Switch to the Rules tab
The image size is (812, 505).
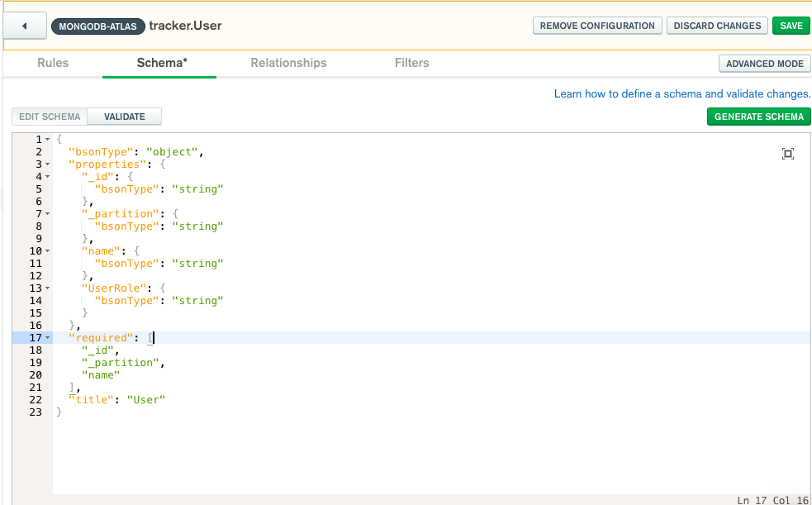(x=53, y=63)
